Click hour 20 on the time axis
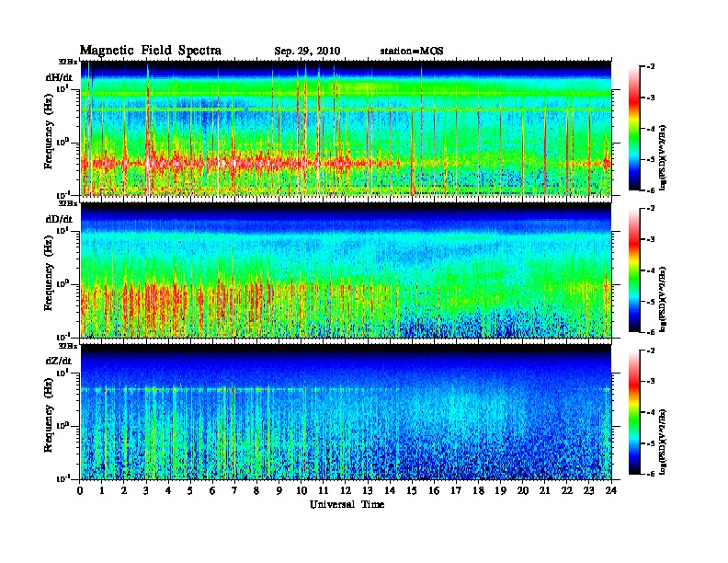This screenshot has height=563, width=728. [522, 491]
